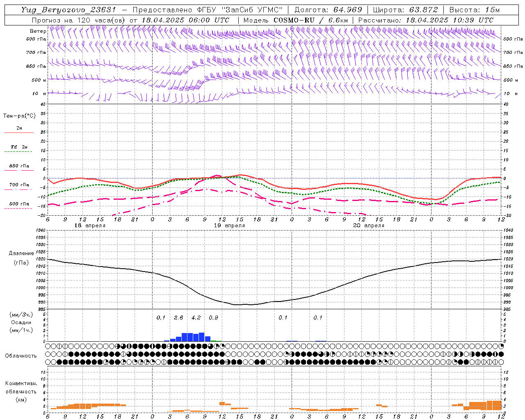Image resolution: width=525 pixels, height=420 pixels.
Task: Click the "10 м" wind level label on left
Action: (x=39, y=94)
